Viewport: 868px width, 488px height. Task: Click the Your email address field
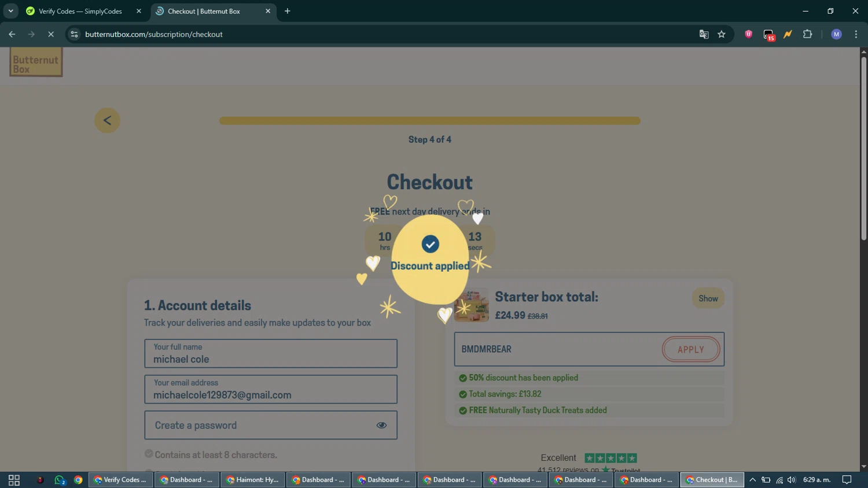[x=271, y=389]
